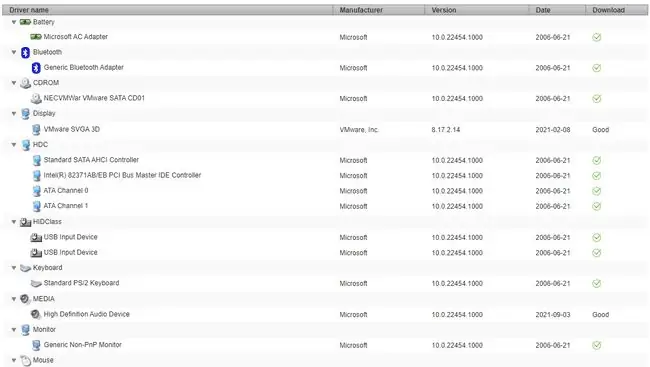The width and height of the screenshot is (650, 367).
Task: Collapse the CDROM category arrow
Action: pos(14,83)
